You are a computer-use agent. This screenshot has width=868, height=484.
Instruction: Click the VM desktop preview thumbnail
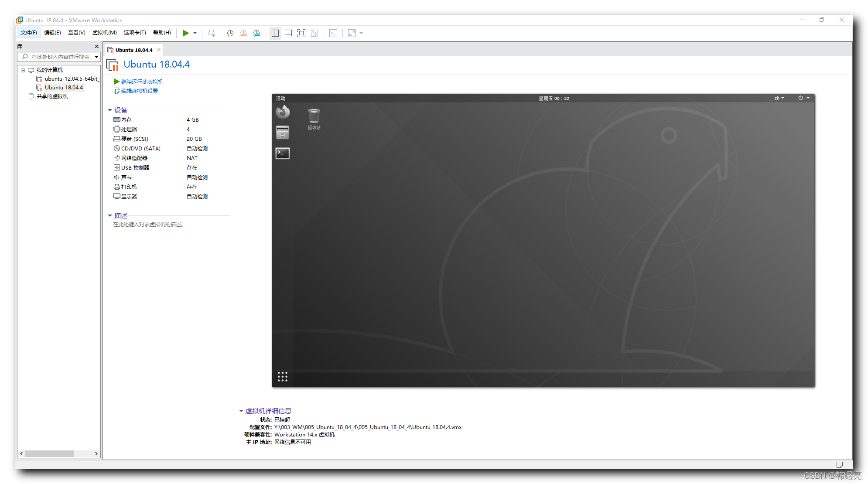pyautogui.click(x=543, y=240)
